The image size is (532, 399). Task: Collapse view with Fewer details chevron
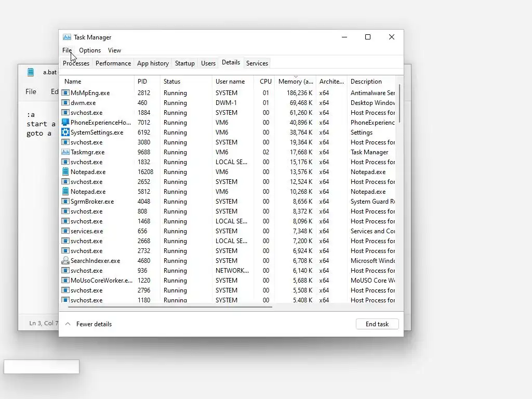pyautogui.click(x=68, y=324)
